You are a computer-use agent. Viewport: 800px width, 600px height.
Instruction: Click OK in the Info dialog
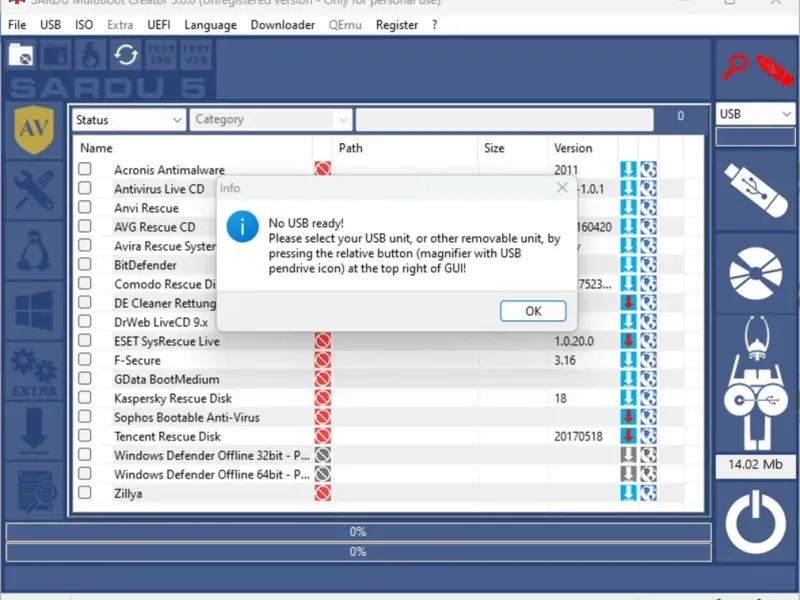pyautogui.click(x=533, y=311)
